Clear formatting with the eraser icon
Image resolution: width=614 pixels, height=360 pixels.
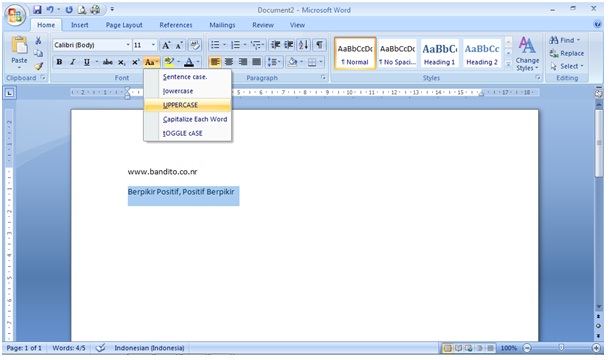pyautogui.click(x=195, y=45)
